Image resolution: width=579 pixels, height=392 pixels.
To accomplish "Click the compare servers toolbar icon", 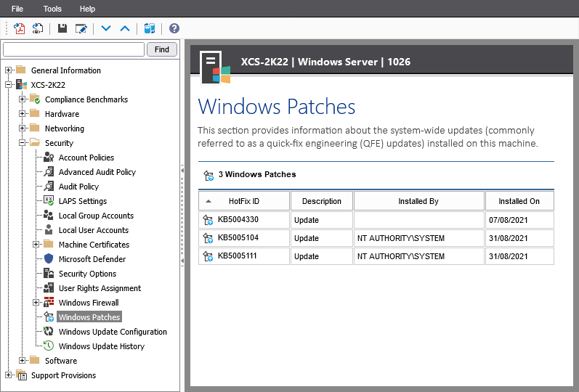I will (x=150, y=28).
